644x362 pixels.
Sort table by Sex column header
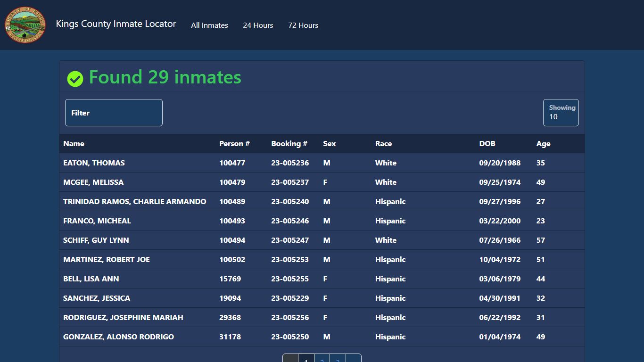[x=330, y=144]
